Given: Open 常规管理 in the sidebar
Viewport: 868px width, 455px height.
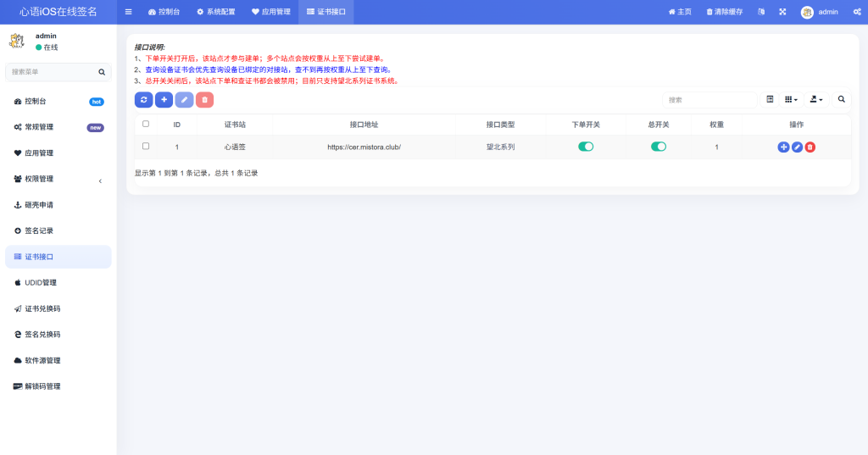Looking at the screenshot, I should [58, 127].
